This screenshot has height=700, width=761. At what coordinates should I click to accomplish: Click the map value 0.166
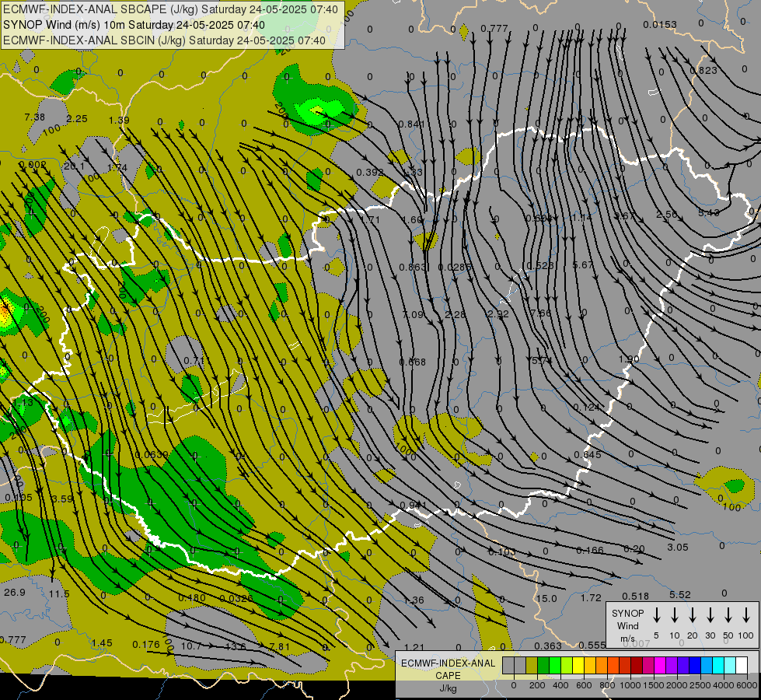[590, 551]
